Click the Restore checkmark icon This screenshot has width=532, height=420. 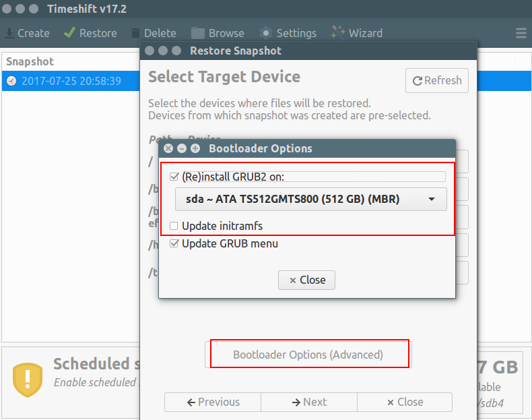(69, 33)
